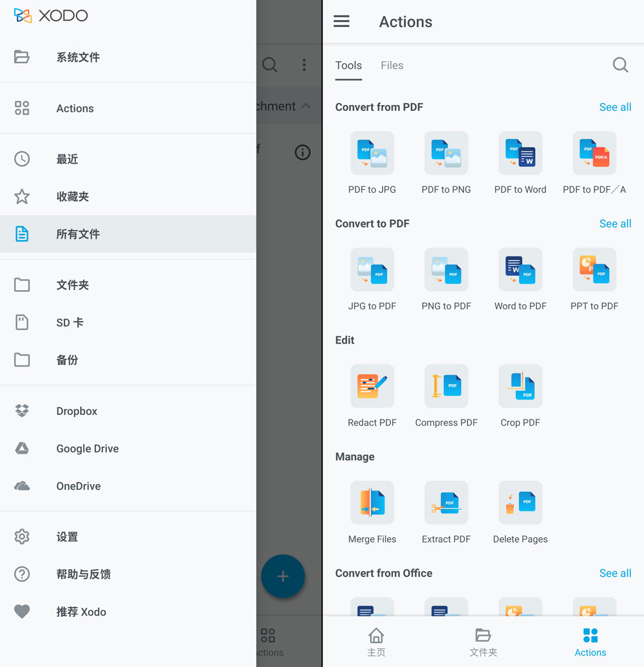See all Convert from PDF tools
The image size is (644, 667).
[615, 107]
